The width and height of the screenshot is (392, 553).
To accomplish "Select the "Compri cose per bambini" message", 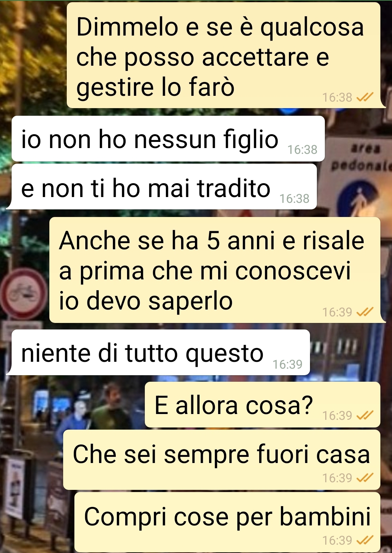I will pos(227,522).
